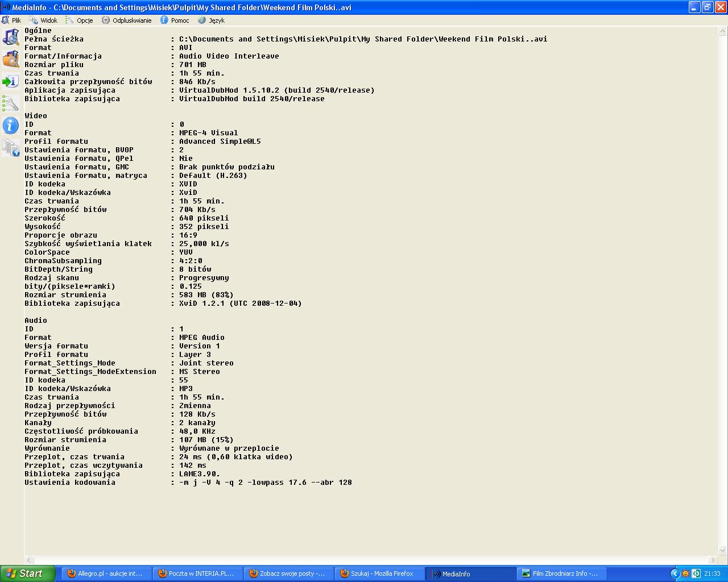Image resolution: width=728 pixels, height=582 pixels.
Task: Open the Język menu
Action: pos(211,20)
